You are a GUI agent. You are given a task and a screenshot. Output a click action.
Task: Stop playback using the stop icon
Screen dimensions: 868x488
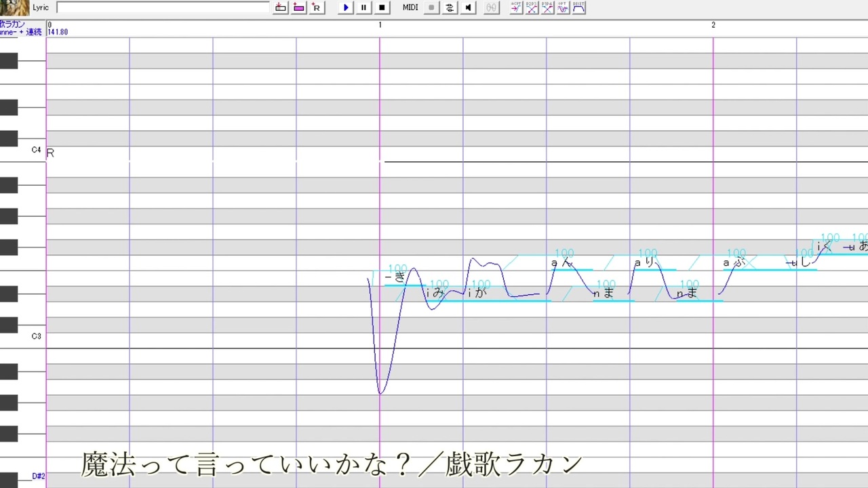tap(381, 7)
